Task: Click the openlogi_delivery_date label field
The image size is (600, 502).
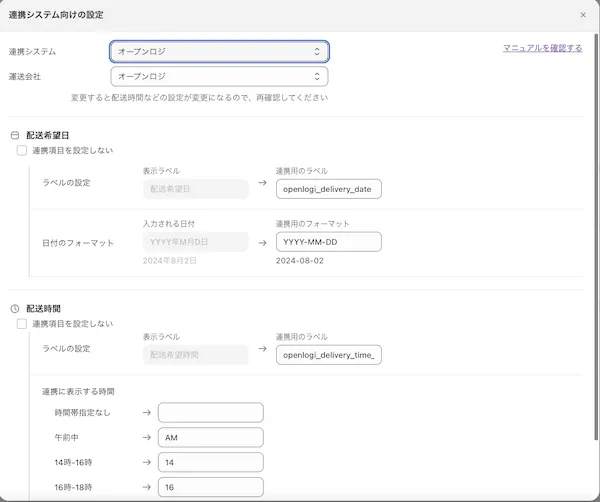Action: [329, 189]
